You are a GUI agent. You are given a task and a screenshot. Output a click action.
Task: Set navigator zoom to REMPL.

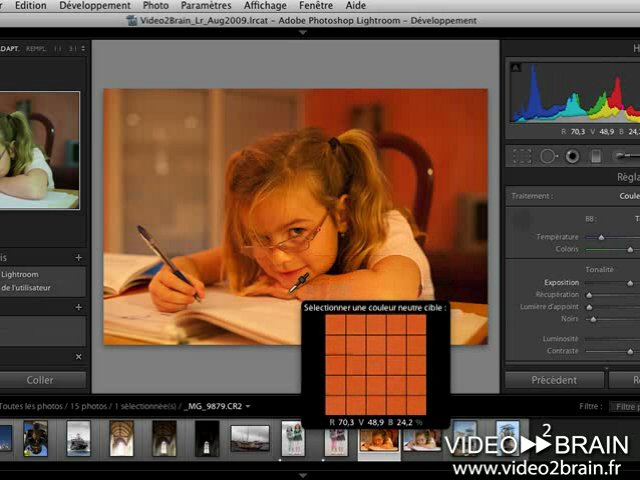(x=36, y=49)
